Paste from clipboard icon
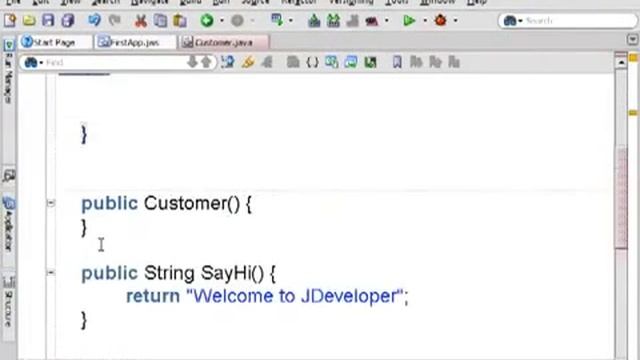Screen dimensions: 640x360 (180, 20)
